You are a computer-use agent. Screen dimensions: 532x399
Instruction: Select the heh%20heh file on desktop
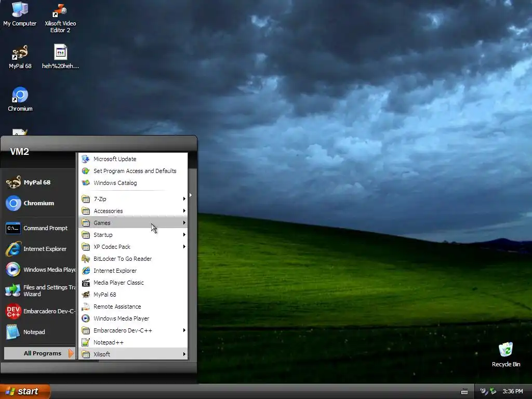[x=60, y=57]
